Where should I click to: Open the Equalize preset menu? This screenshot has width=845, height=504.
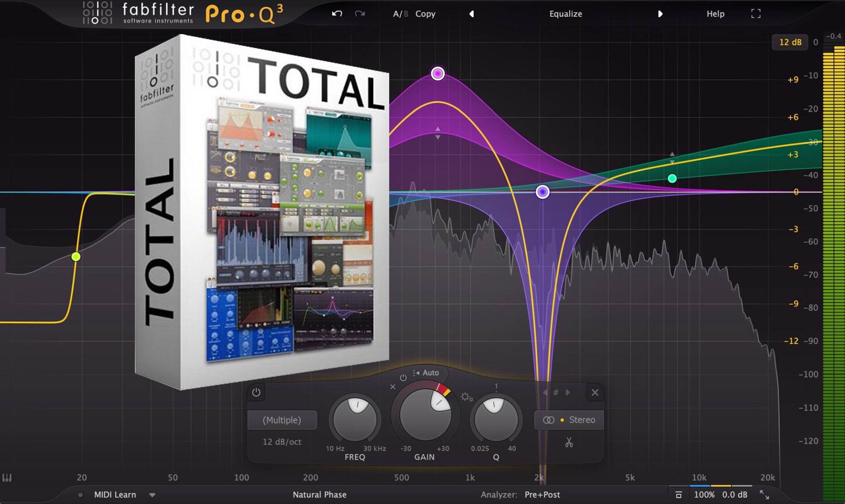point(565,14)
